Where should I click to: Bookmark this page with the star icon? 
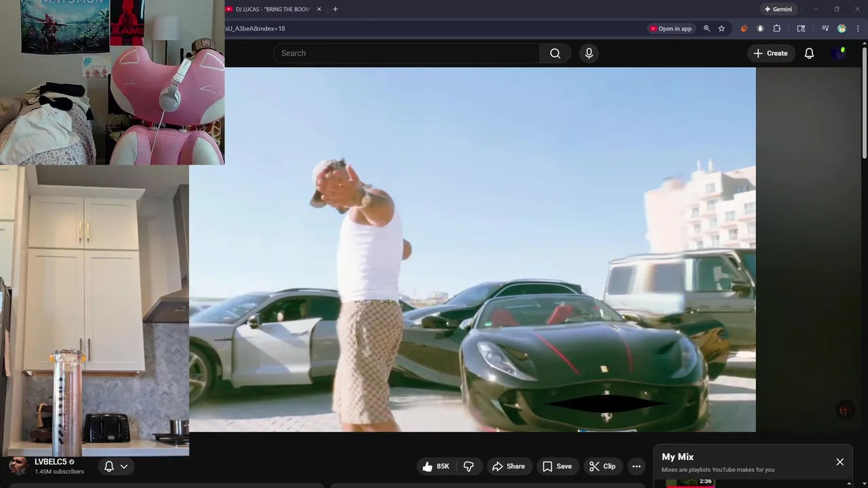pos(722,28)
